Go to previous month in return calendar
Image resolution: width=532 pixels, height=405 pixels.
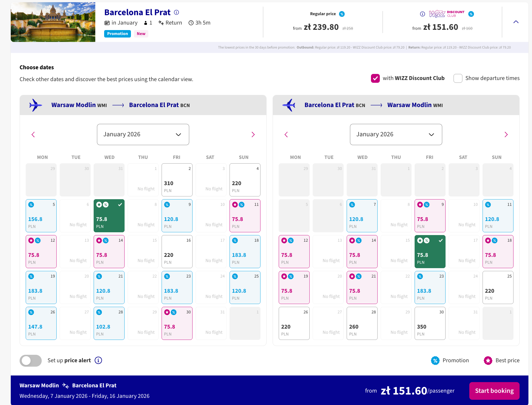(286, 135)
